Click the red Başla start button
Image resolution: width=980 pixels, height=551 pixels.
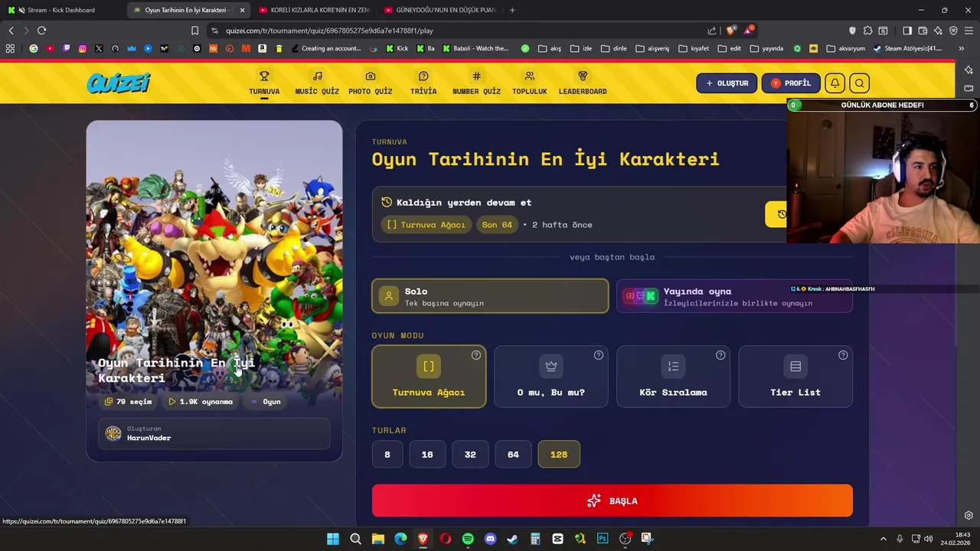coord(612,500)
